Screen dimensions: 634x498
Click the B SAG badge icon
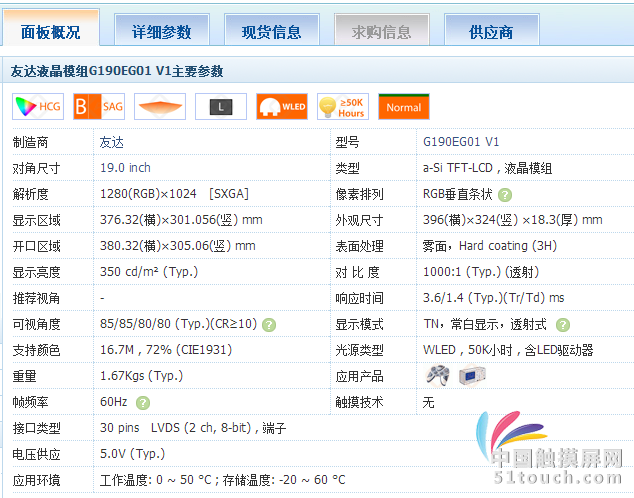pos(99,107)
